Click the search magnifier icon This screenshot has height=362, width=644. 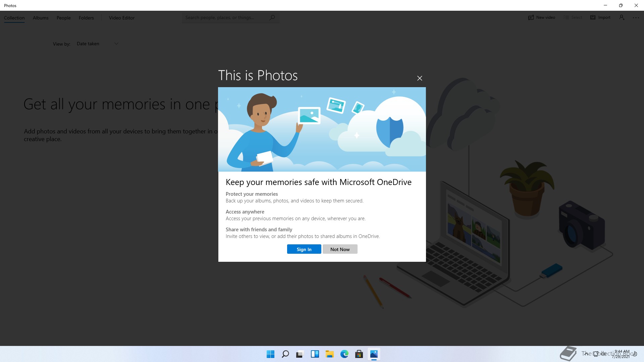(272, 17)
